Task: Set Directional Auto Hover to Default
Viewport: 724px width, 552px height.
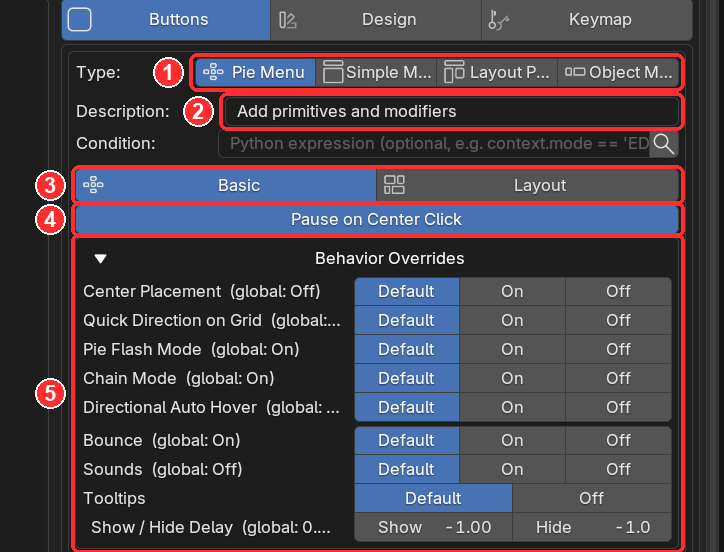Action: point(406,407)
